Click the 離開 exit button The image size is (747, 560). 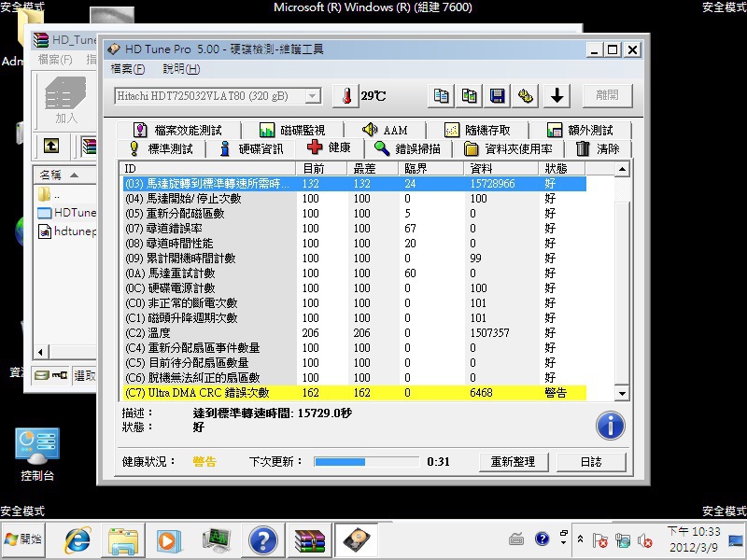pyautogui.click(x=608, y=96)
